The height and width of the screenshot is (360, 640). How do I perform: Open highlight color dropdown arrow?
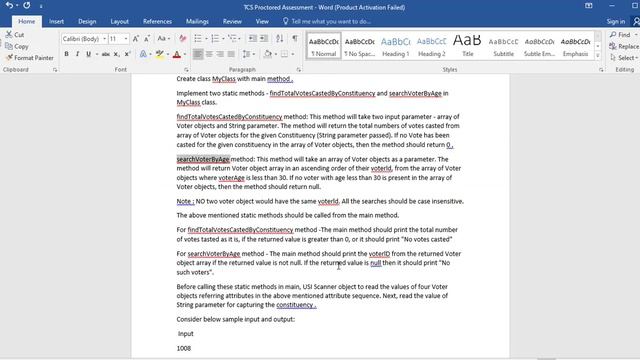click(168, 54)
